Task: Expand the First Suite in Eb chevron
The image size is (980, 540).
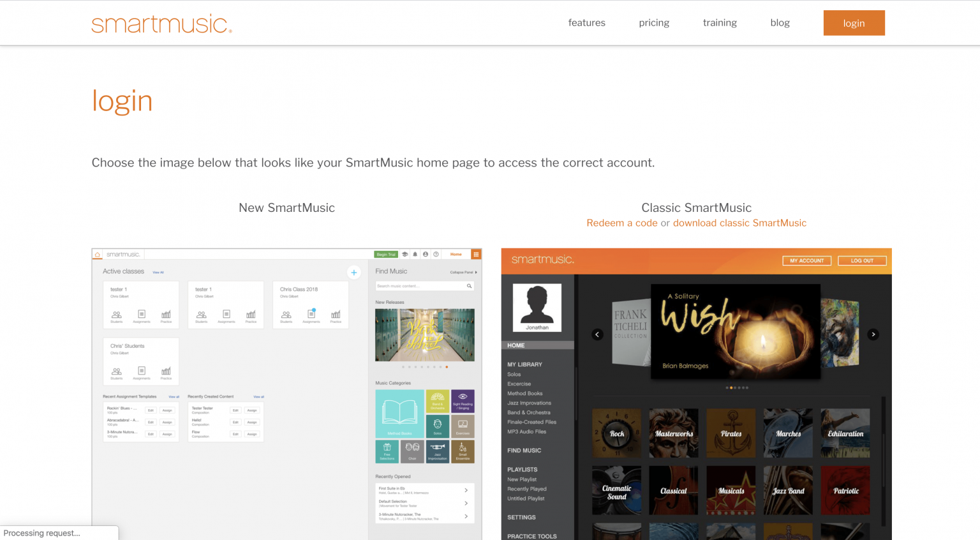Action: 466,490
